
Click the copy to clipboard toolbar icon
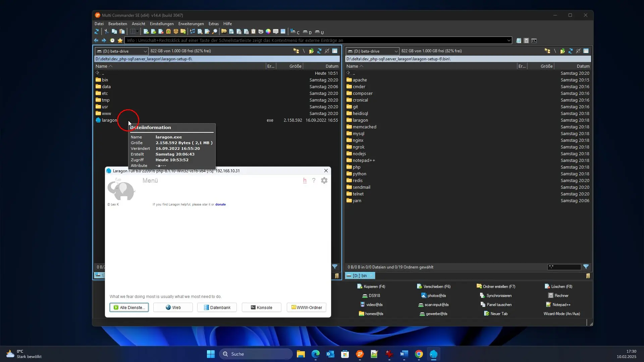click(x=114, y=32)
